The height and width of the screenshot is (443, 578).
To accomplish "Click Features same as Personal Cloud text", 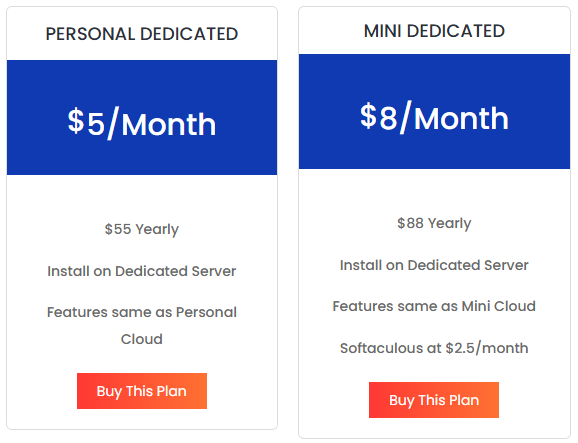I will (142, 325).
